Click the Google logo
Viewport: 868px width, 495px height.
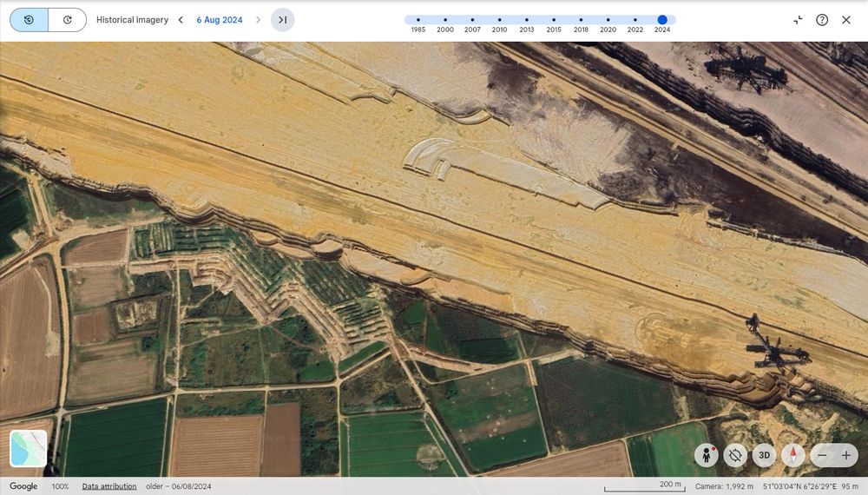23,486
